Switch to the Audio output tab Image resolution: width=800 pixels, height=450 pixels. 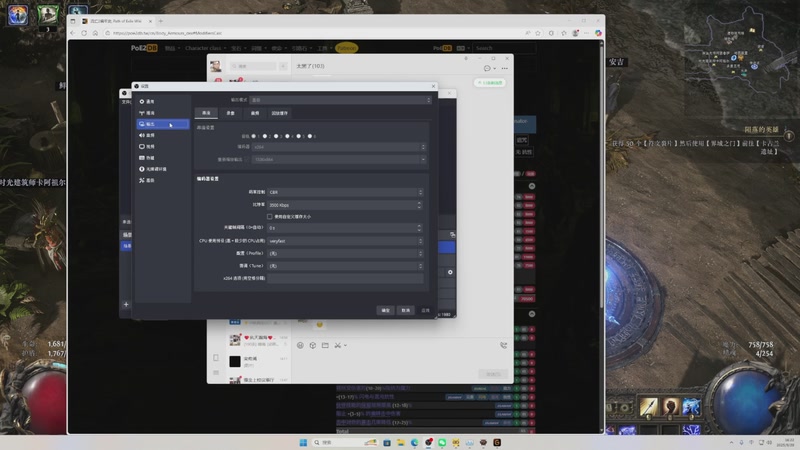point(255,113)
